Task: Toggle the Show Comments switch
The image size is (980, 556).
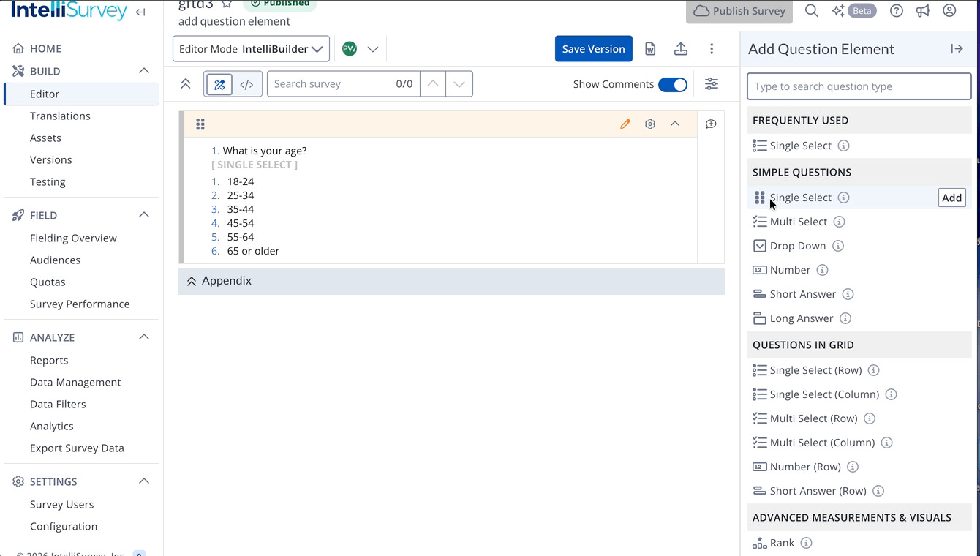Action: coord(672,84)
